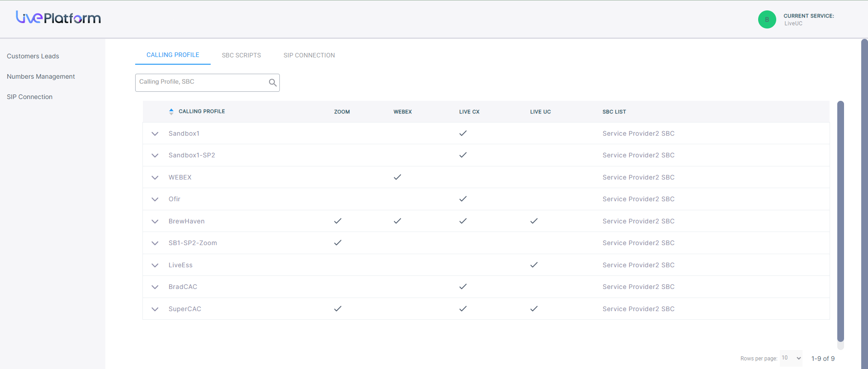Click the Live UC column header

click(540, 112)
